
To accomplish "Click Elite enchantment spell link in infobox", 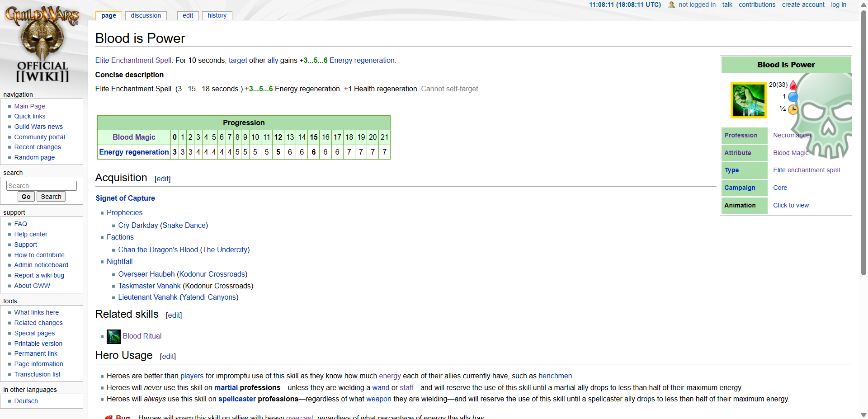I will (x=807, y=170).
